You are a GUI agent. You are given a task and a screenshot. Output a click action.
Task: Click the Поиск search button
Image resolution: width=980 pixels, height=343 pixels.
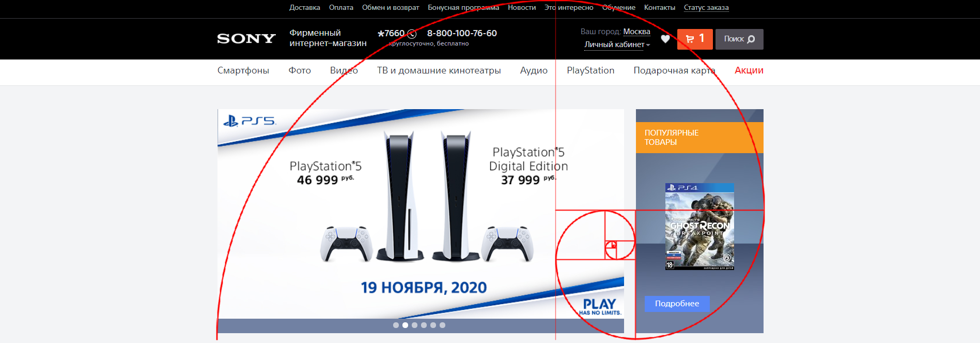pyautogui.click(x=739, y=39)
